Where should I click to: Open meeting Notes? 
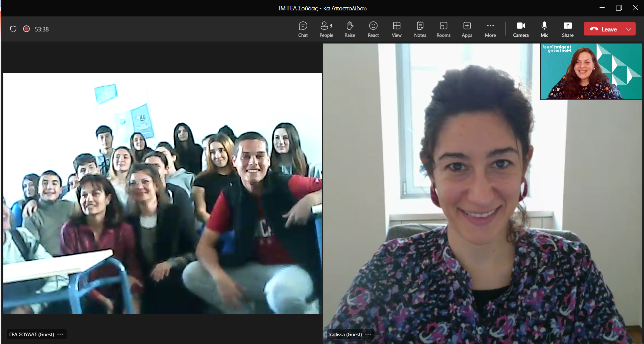(420, 29)
